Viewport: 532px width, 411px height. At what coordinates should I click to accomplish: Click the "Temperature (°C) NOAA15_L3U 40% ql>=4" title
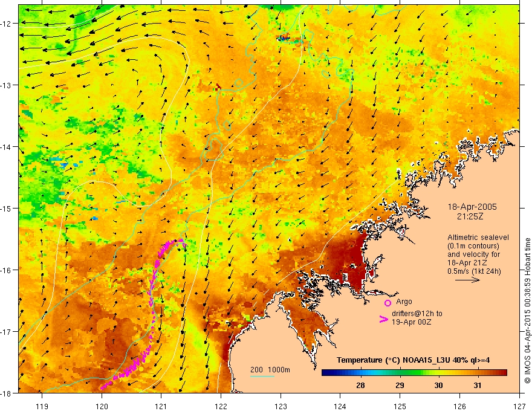[413, 360]
